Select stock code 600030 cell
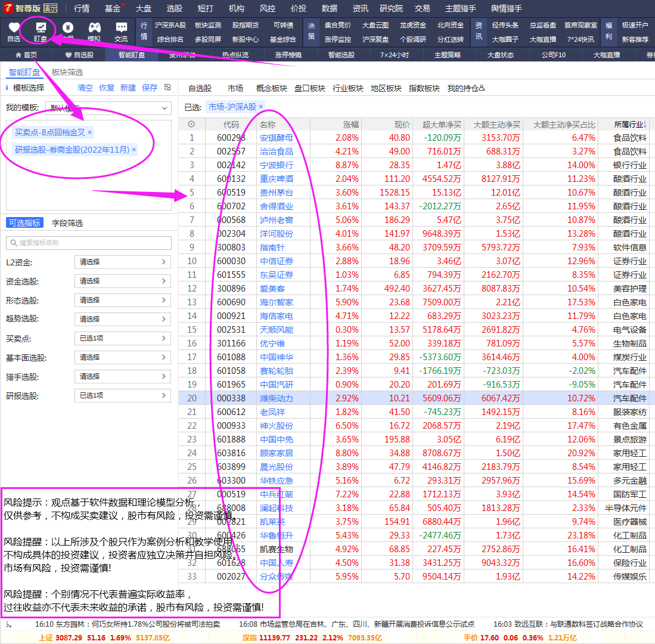The height and width of the screenshot is (644, 655). click(231, 261)
